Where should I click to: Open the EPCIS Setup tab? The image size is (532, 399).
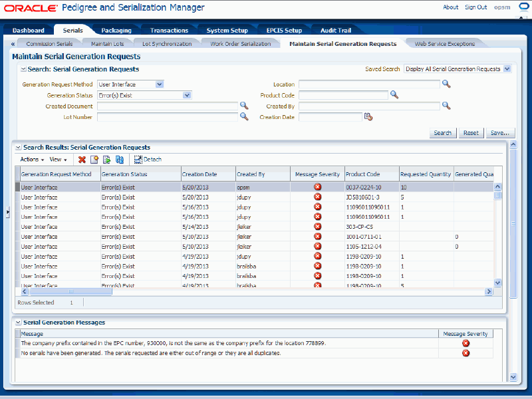285,30
